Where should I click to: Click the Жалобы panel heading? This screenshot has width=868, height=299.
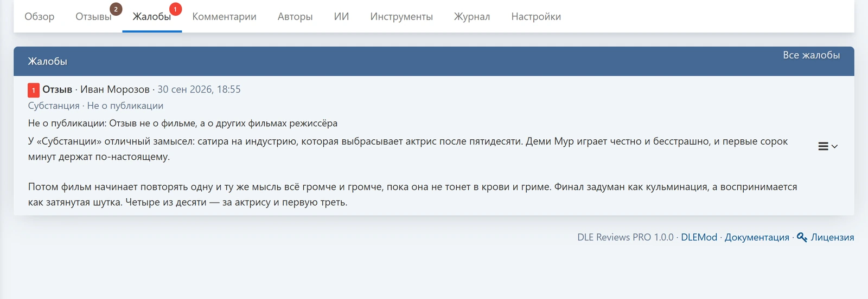(x=48, y=61)
